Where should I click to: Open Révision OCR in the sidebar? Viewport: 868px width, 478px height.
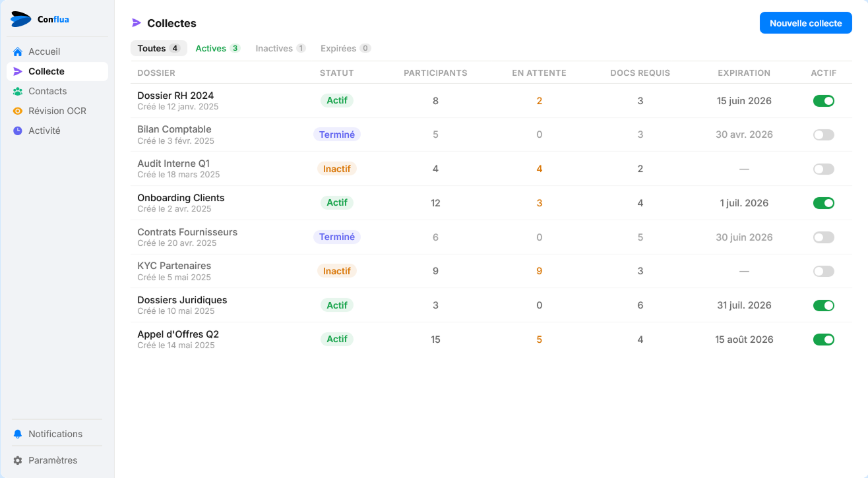(57, 111)
